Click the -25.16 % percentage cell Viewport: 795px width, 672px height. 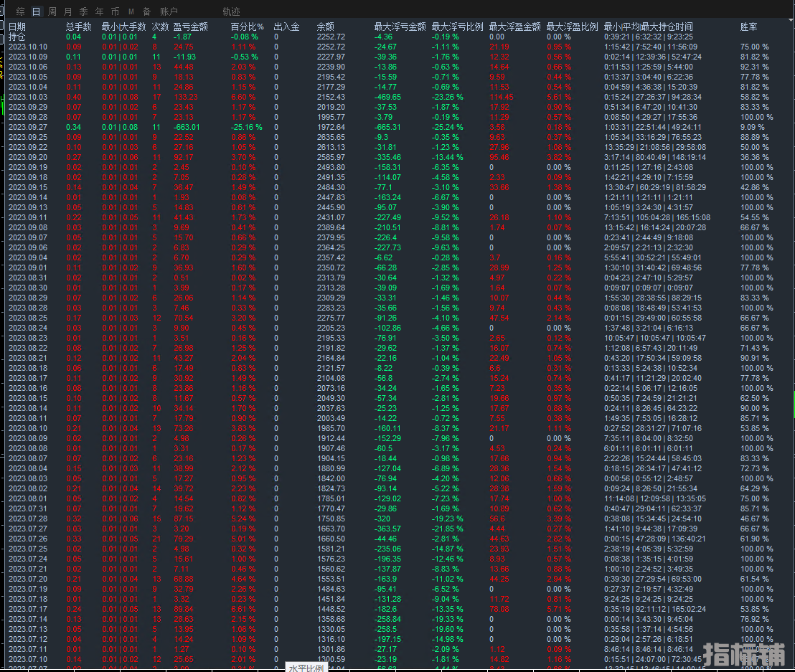(x=247, y=127)
